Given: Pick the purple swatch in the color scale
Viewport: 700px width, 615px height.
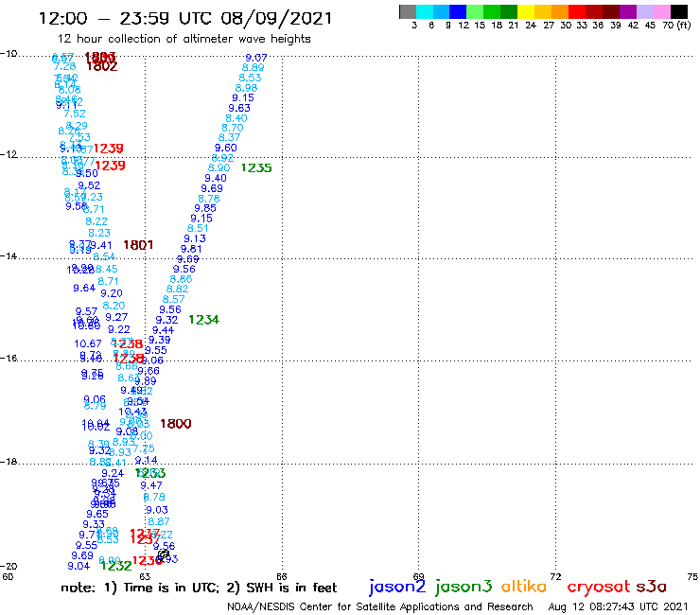Looking at the screenshot, I should [628, 12].
